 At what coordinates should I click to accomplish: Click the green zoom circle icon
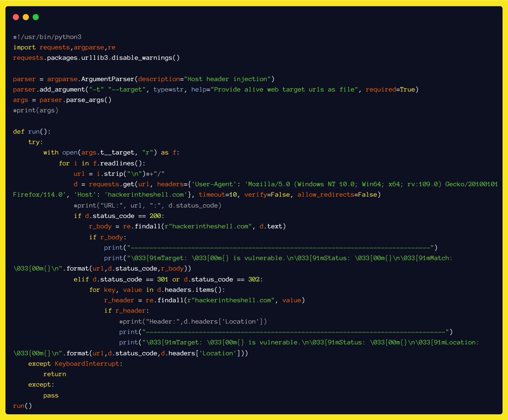[35, 17]
